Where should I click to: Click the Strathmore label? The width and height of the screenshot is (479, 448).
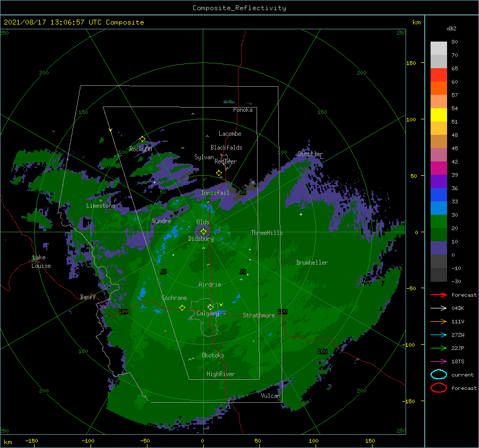click(x=259, y=315)
